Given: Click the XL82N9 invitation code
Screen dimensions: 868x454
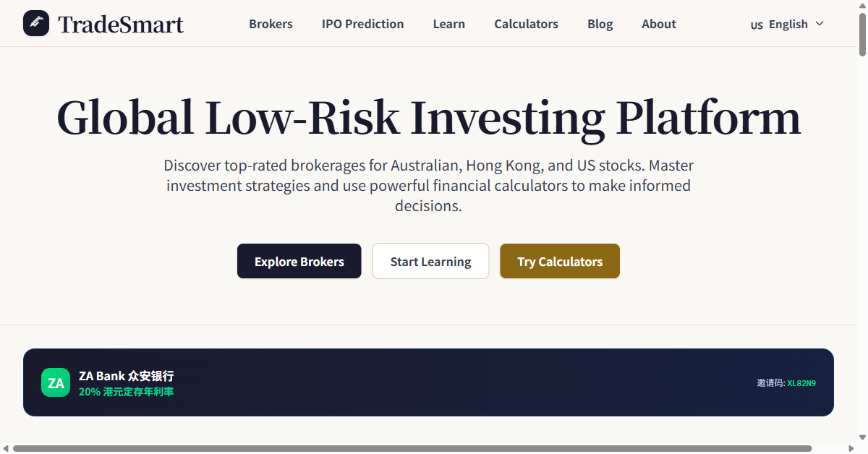Looking at the screenshot, I should pos(801,383).
